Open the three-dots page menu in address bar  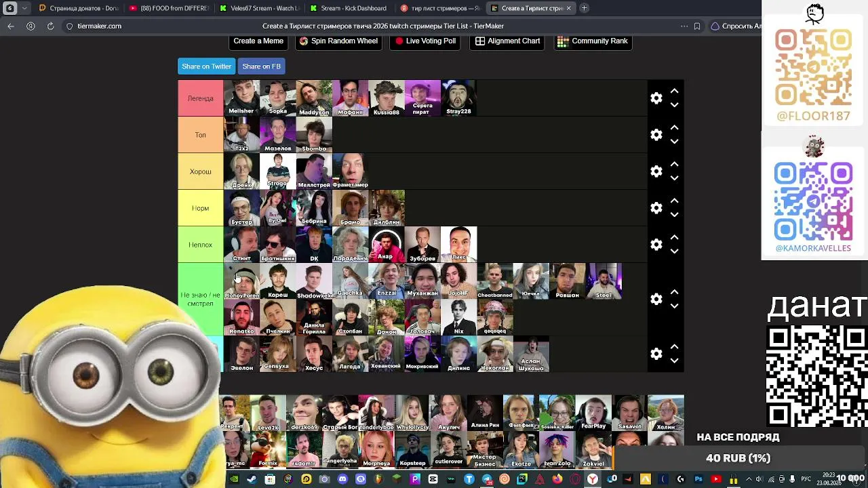tap(684, 26)
